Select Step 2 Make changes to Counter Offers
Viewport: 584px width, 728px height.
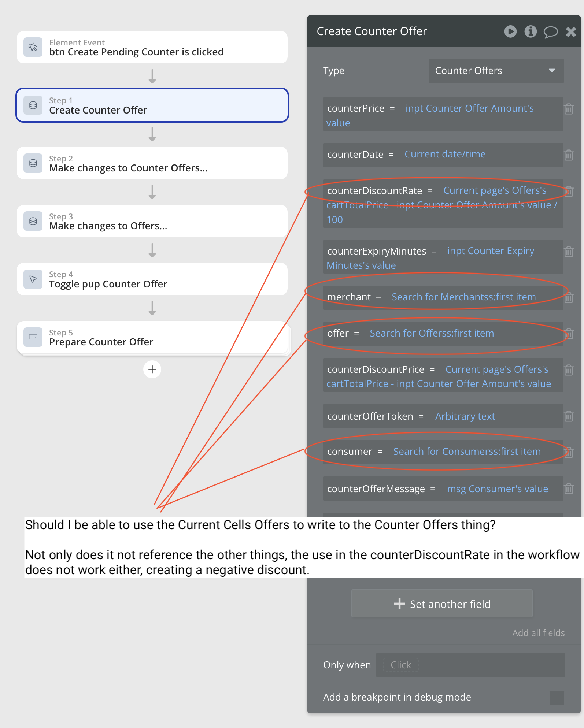click(152, 163)
